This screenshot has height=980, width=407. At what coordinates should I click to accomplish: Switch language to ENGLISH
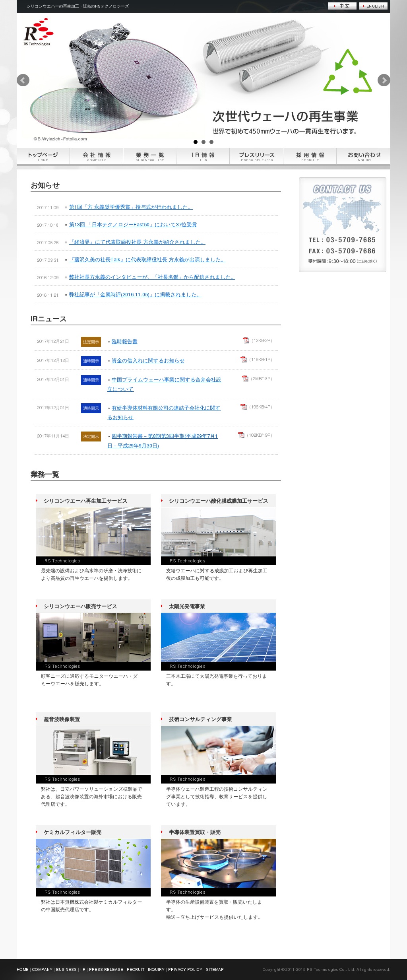(373, 6)
